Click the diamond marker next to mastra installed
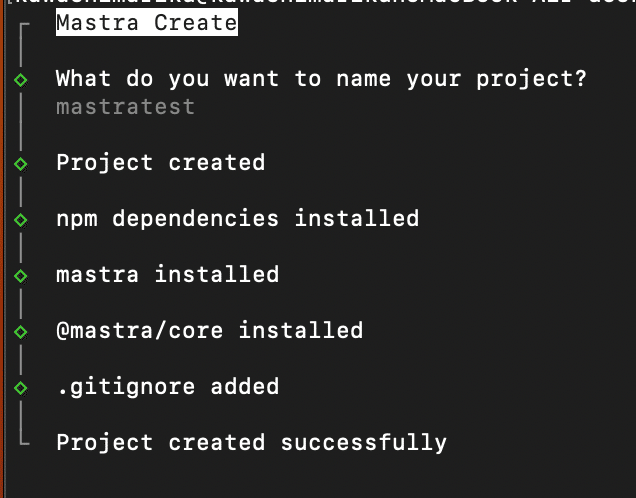Image resolution: width=636 pixels, height=498 pixels. tap(21, 275)
